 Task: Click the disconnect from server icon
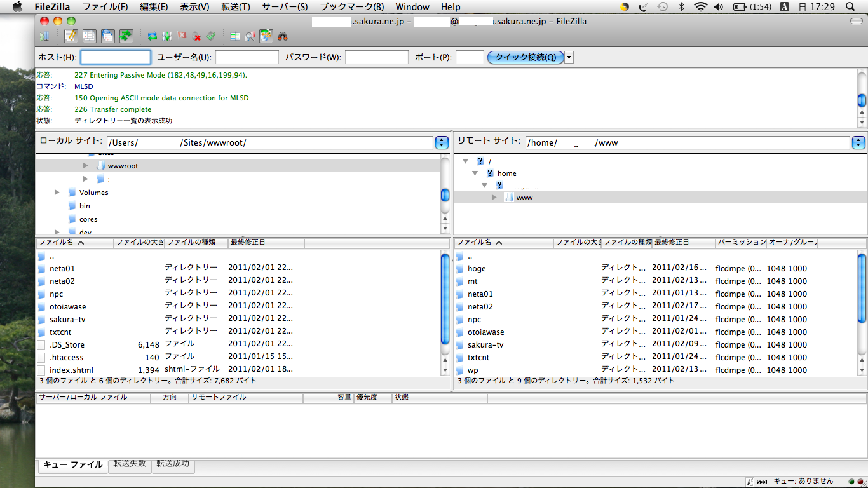point(197,36)
